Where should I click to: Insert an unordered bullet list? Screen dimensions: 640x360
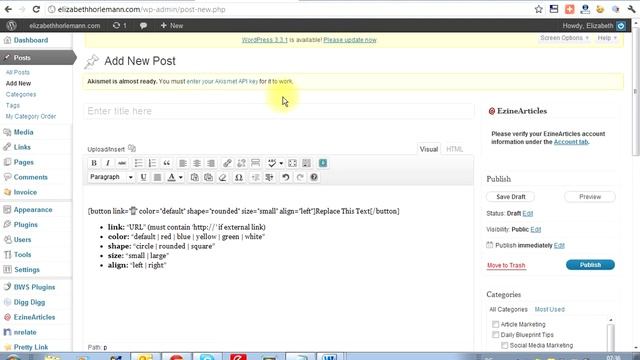pyautogui.click(x=138, y=163)
